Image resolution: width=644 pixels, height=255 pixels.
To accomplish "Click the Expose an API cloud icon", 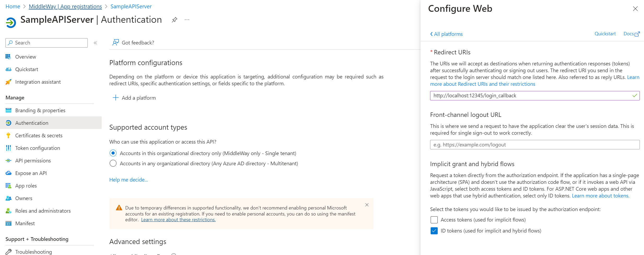I will pos(8,173).
